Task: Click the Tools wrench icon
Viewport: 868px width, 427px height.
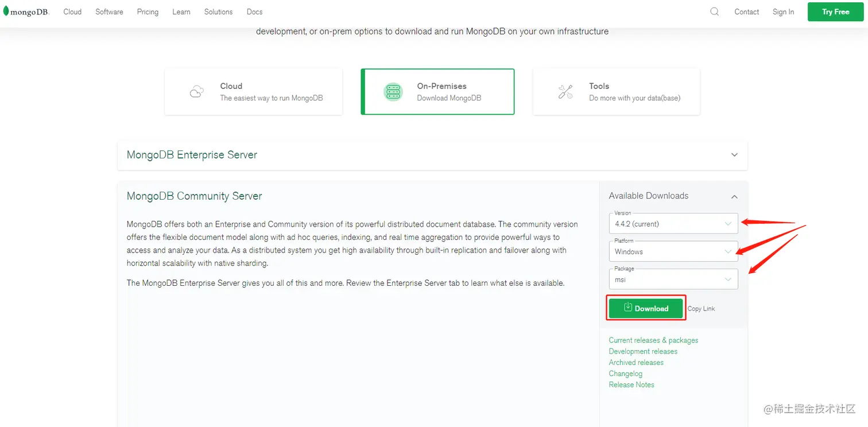Action: tap(565, 92)
